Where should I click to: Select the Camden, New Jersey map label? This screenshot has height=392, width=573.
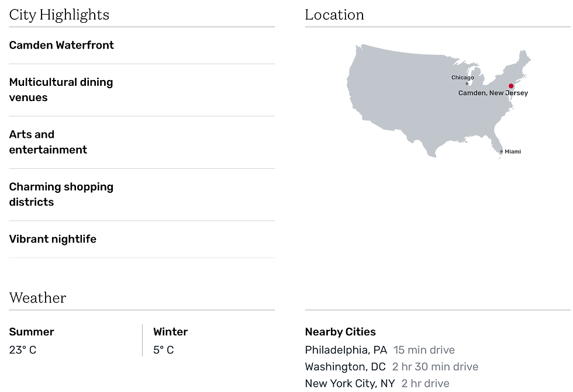pyautogui.click(x=493, y=93)
